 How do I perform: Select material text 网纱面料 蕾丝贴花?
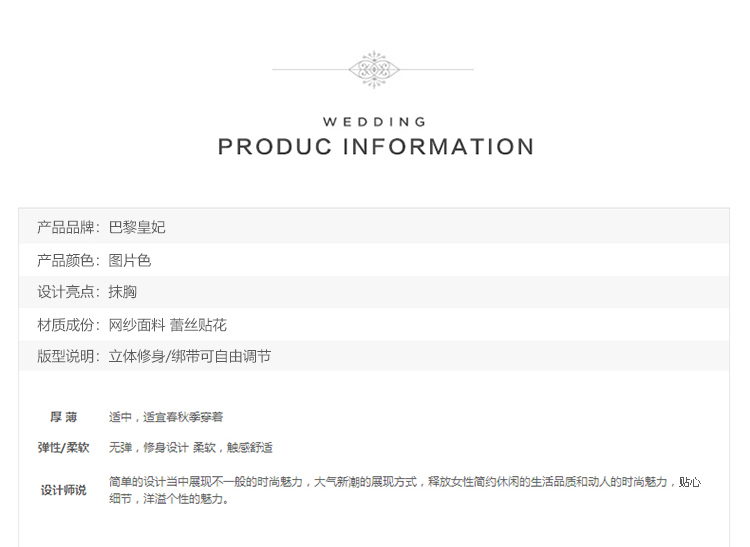(167, 325)
